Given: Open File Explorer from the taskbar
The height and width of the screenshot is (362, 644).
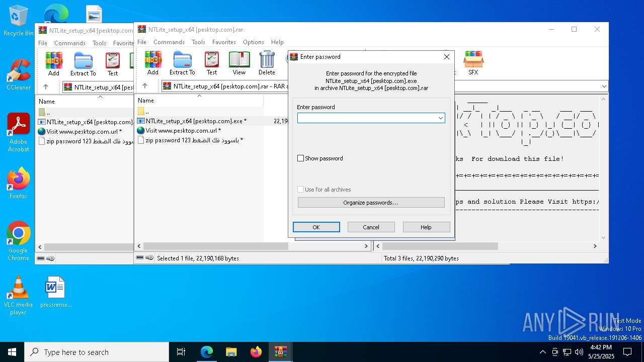Looking at the screenshot, I should coord(231,352).
